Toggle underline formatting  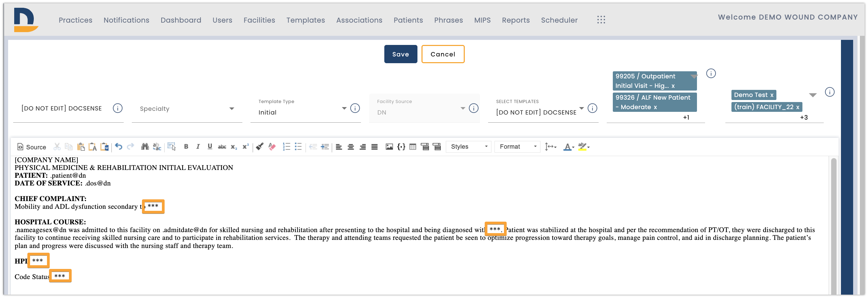(x=210, y=147)
